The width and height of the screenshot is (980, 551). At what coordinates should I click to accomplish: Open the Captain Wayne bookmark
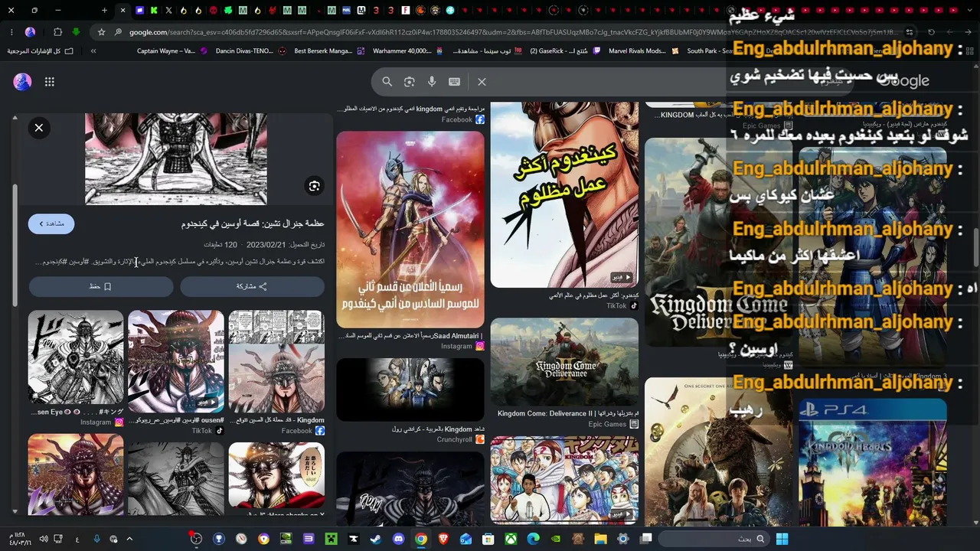172,51
